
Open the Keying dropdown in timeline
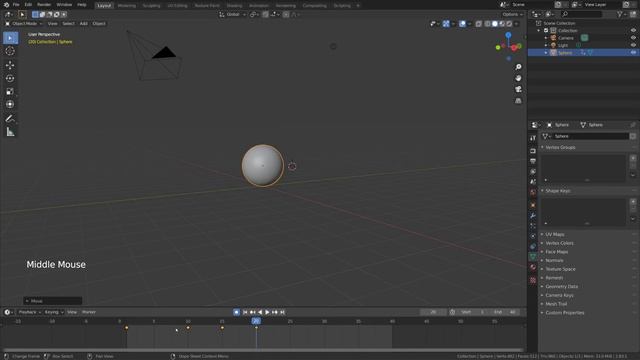[x=53, y=312]
